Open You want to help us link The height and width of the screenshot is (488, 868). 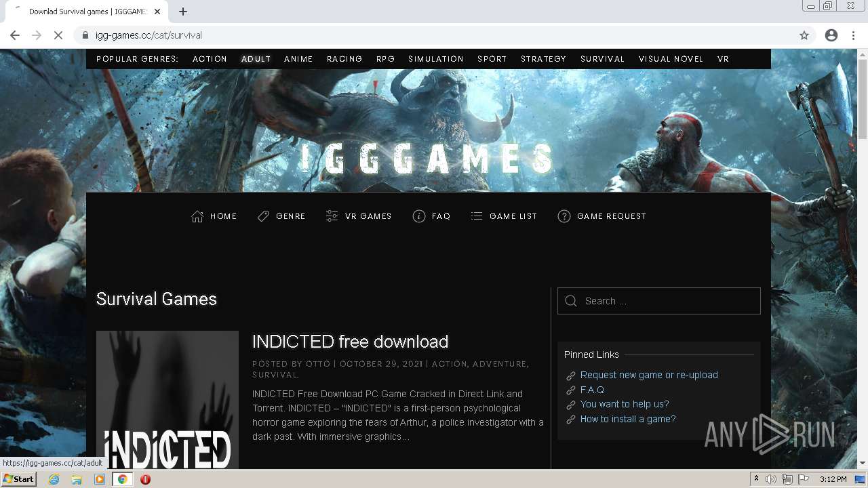[x=625, y=404]
